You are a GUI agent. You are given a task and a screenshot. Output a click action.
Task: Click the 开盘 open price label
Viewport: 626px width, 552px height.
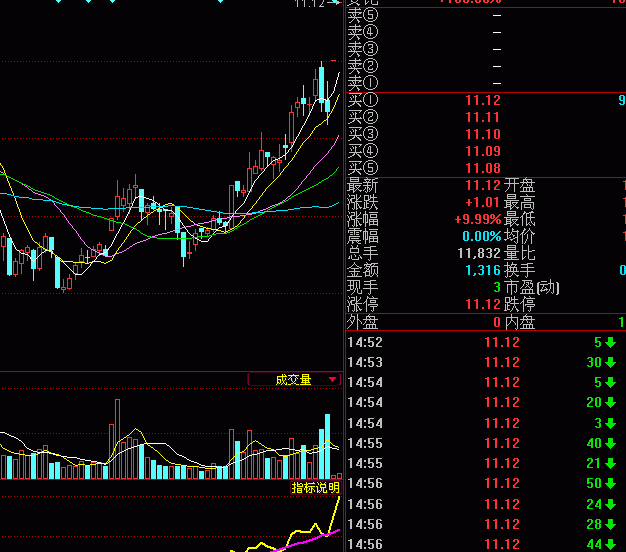pos(519,186)
